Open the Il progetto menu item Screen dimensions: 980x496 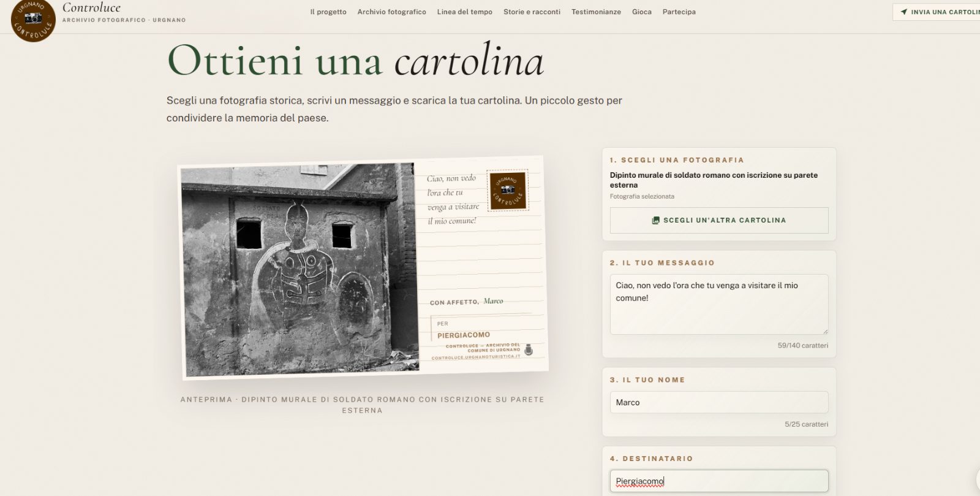tap(328, 12)
